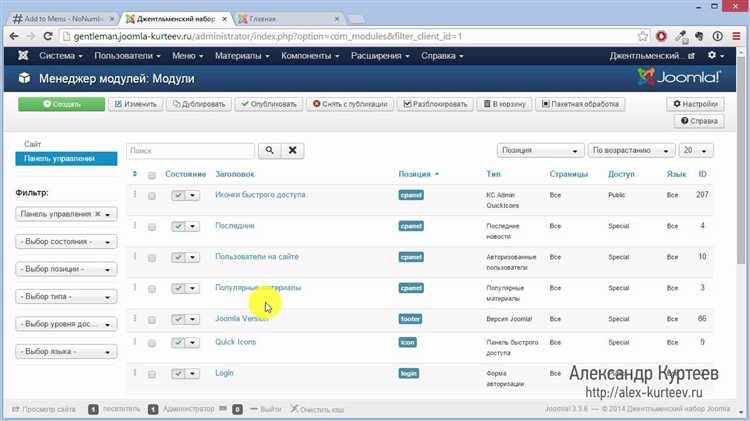Screen dimensions: 750x421
Task: Reload the page in the browser
Action: point(48,36)
